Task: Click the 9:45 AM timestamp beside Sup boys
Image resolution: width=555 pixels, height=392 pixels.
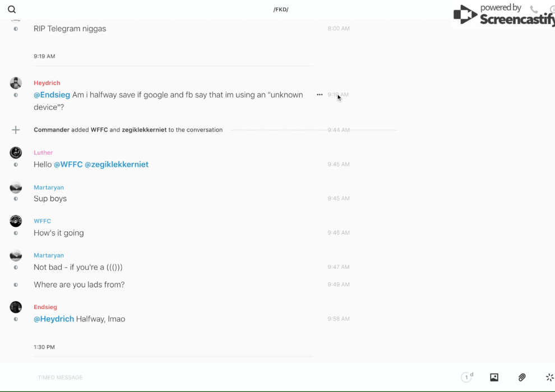Action: click(339, 199)
